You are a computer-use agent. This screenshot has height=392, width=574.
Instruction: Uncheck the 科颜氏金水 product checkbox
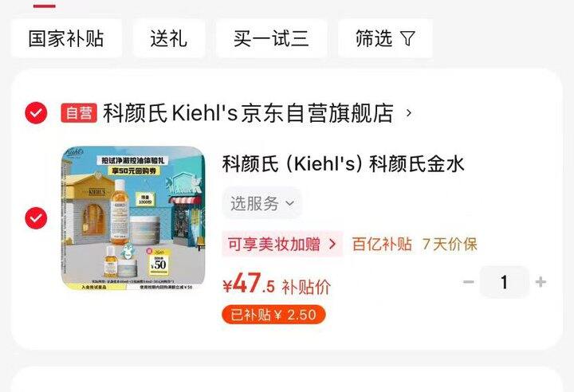point(36,218)
